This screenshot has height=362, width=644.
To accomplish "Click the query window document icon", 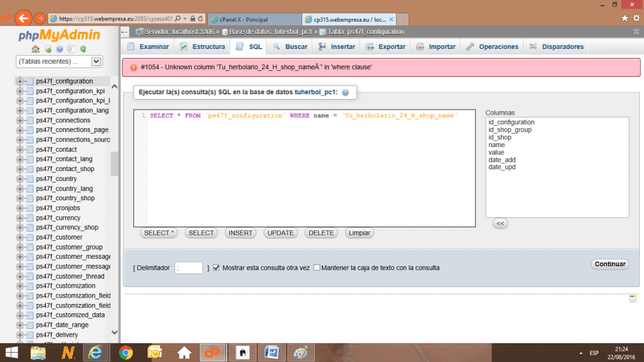I will 71,49.
